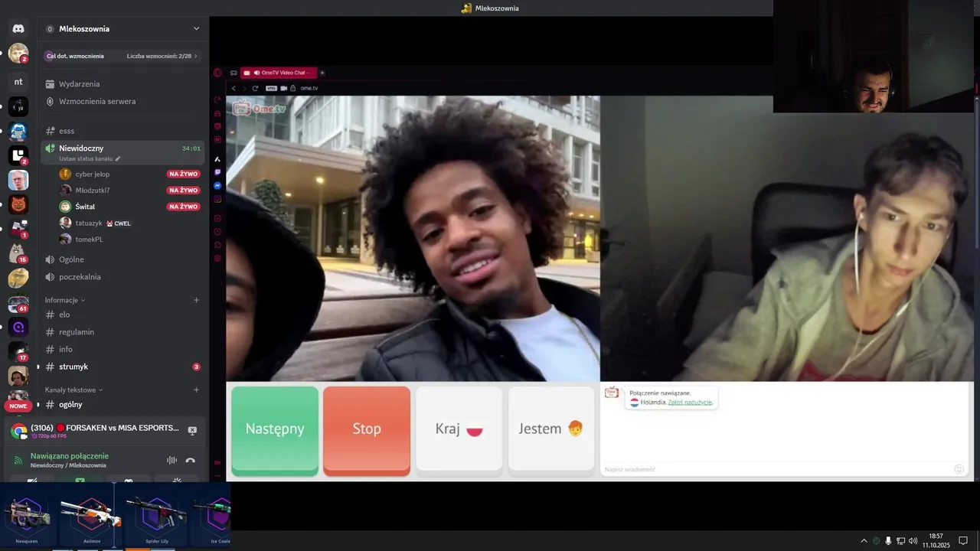Click microphone icon in system tray

click(x=888, y=541)
